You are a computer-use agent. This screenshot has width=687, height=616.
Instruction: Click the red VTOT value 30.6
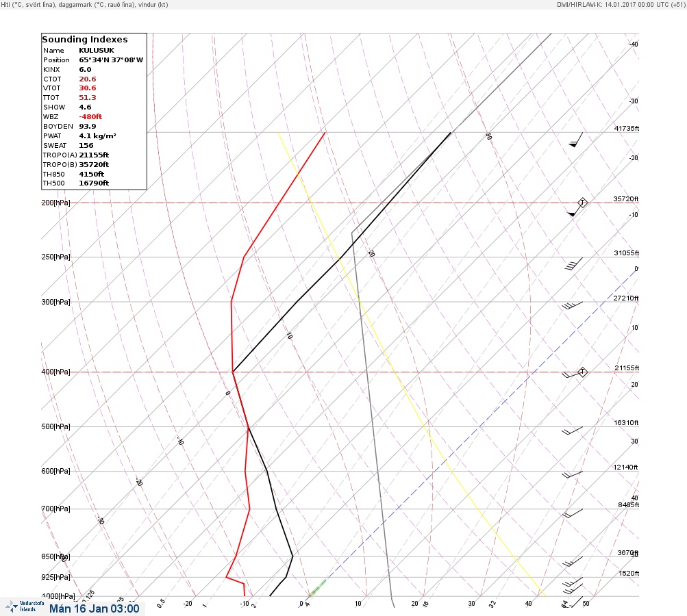(87, 88)
